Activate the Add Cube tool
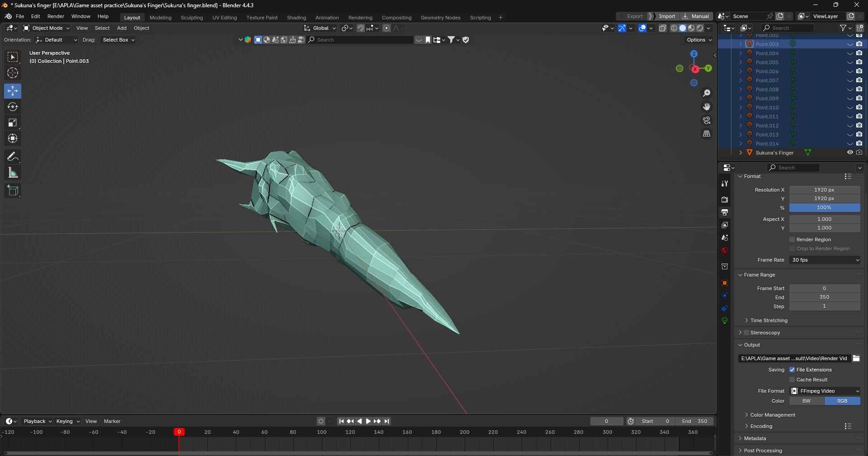 tap(13, 191)
